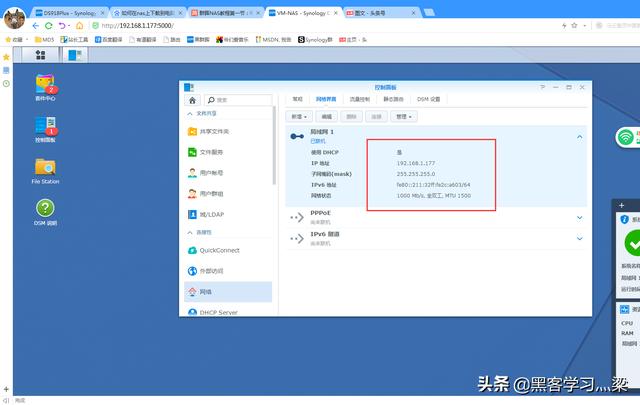640x405 pixels.
Task: Add widget with plus in side panel
Action: [622, 205]
